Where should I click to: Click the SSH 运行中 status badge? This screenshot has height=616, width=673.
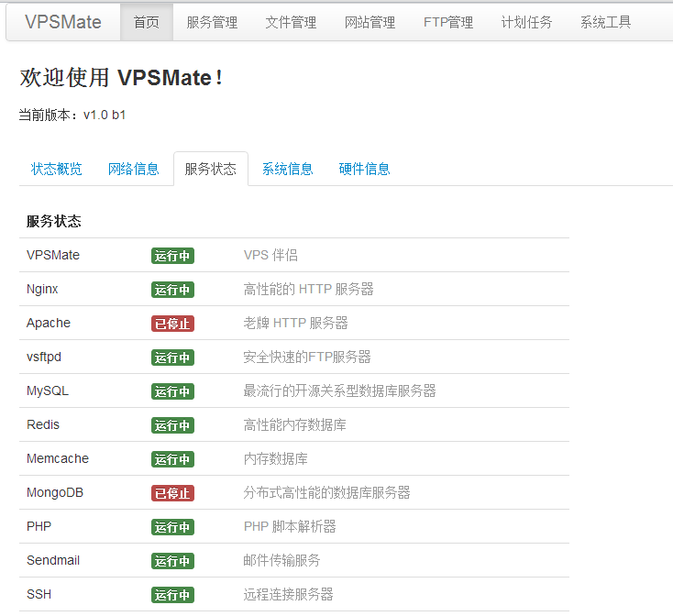[x=172, y=595]
